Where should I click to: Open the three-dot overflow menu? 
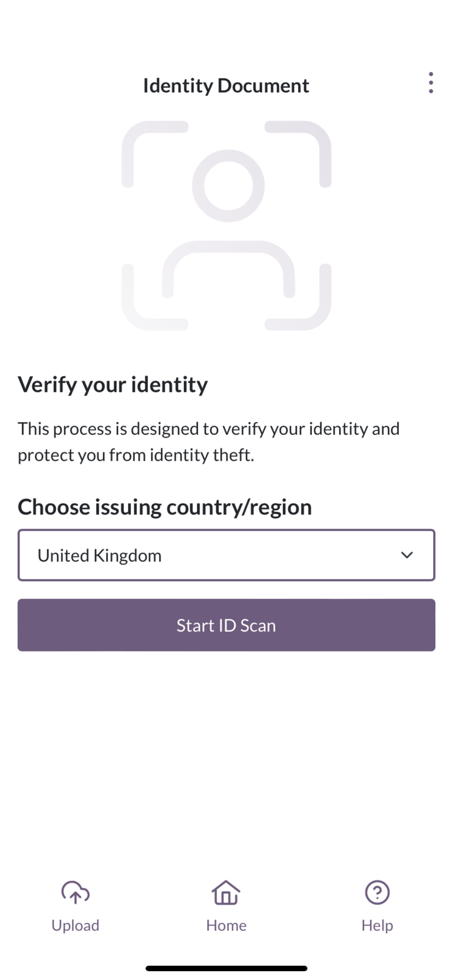pyautogui.click(x=430, y=83)
